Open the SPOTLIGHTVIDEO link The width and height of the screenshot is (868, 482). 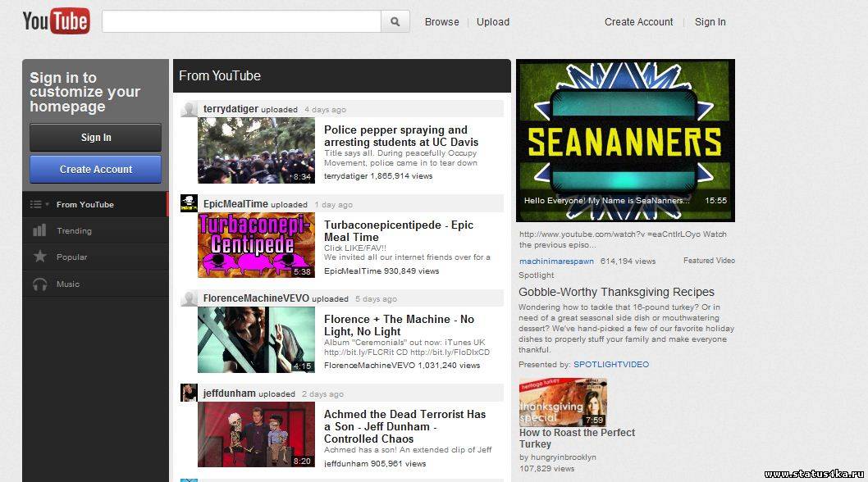611,365
